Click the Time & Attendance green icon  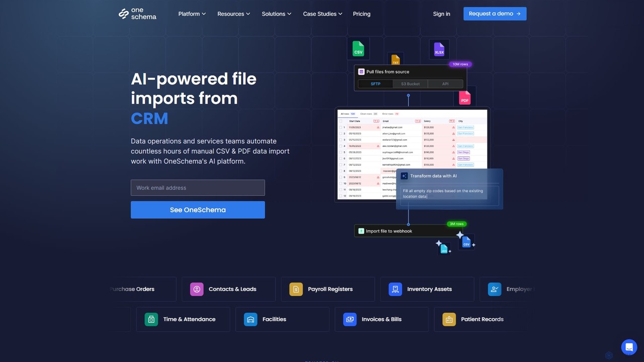click(x=151, y=319)
